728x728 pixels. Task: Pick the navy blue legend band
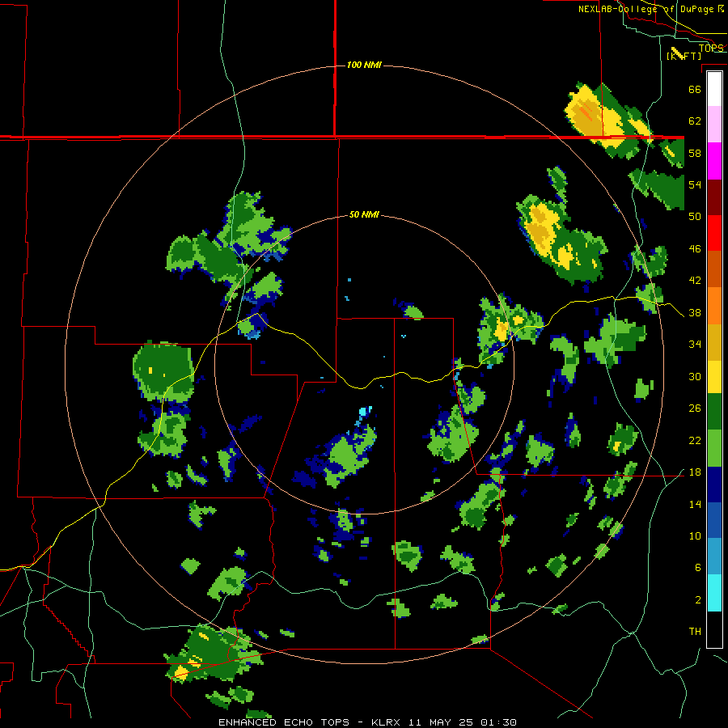714,485
